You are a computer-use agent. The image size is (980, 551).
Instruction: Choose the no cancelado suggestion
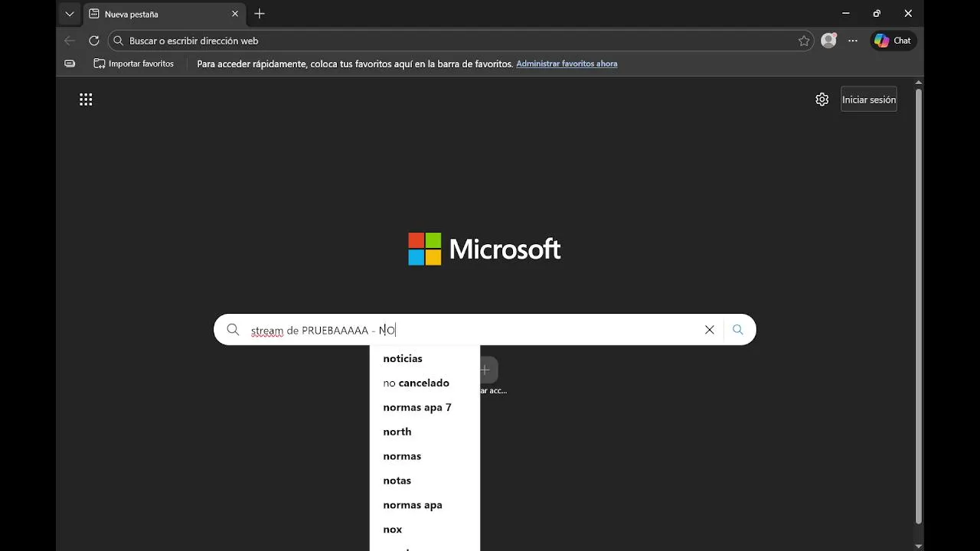pyautogui.click(x=425, y=383)
